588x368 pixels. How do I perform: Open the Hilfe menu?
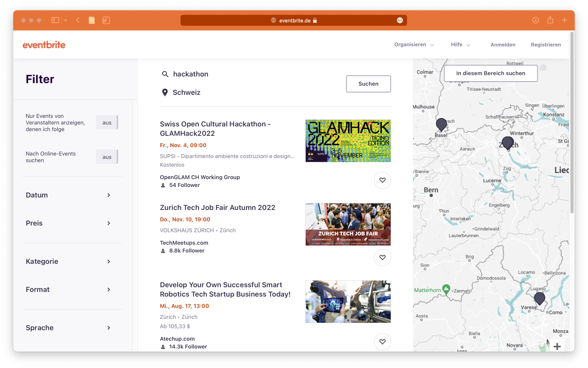tap(460, 45)
